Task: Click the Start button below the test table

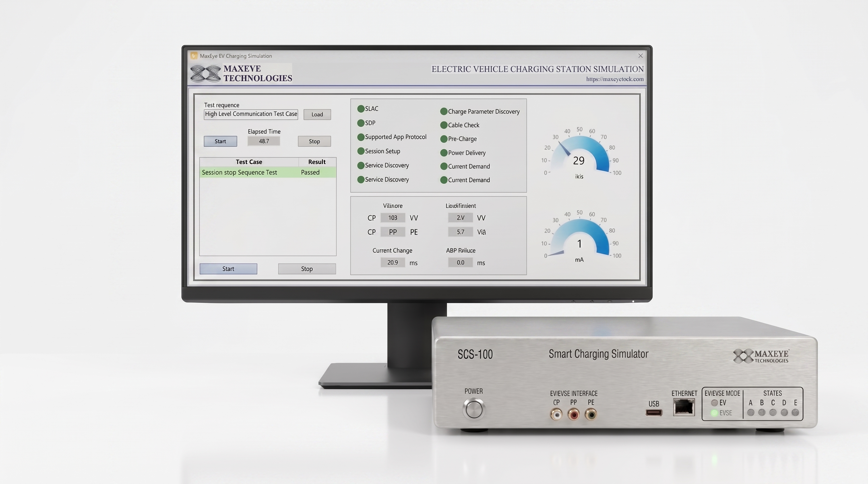Action: (228, 269)
